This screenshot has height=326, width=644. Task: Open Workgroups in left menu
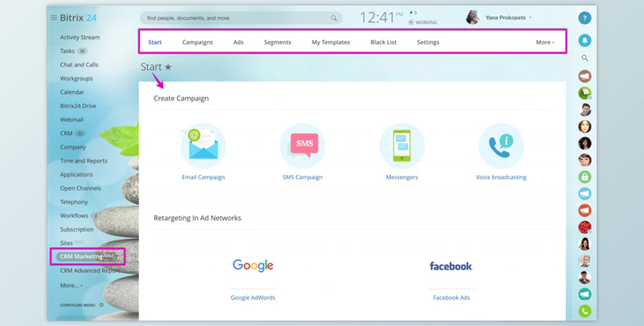(76, 78)
